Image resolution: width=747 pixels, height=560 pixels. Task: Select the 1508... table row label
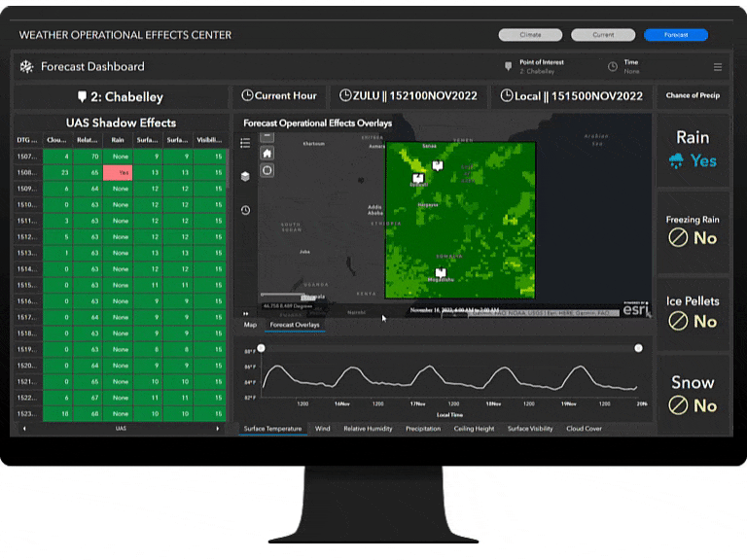pyautogui.click(x=27, y=172)
